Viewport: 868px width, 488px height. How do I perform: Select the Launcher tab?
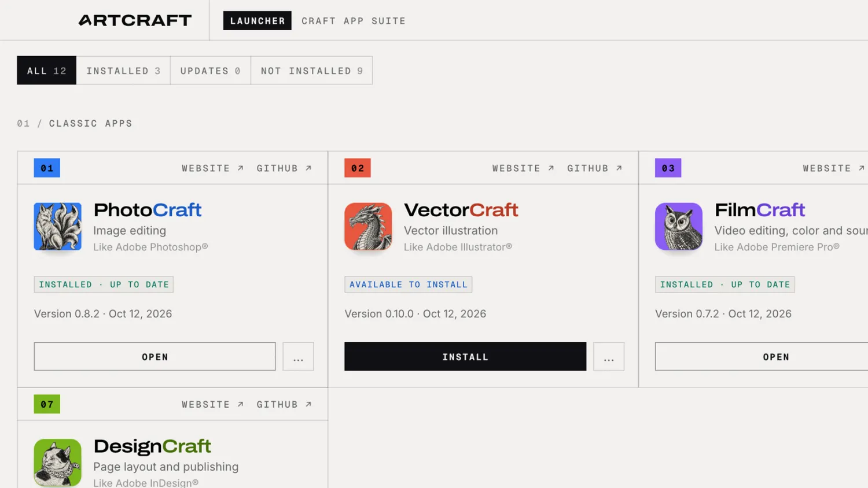click(258, 21)
